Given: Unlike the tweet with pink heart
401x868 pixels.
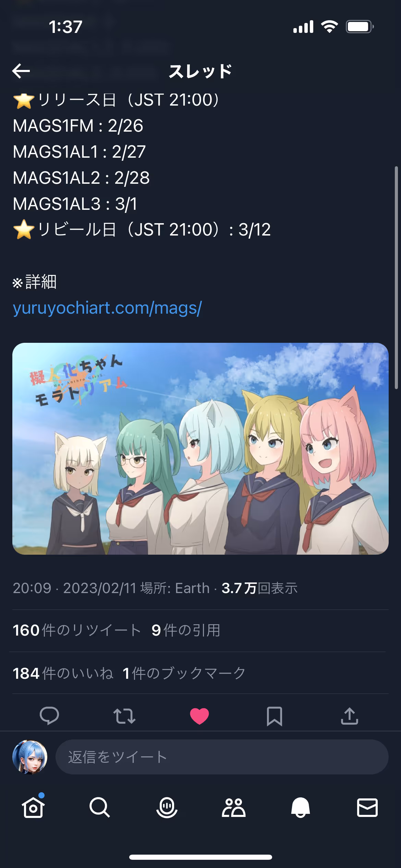Looking at the screenshot, I should (199, 716).
